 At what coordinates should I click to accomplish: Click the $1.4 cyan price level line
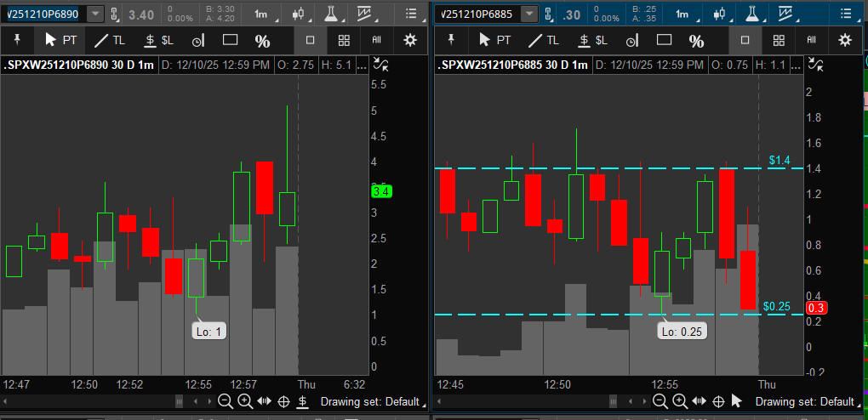pos(596,168)
